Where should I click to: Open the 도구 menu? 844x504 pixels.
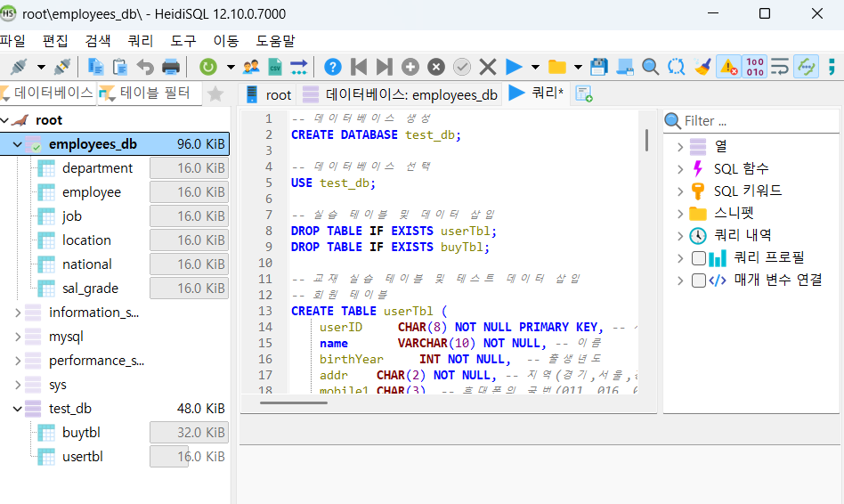pyautogui.click(x=183, y=41)
